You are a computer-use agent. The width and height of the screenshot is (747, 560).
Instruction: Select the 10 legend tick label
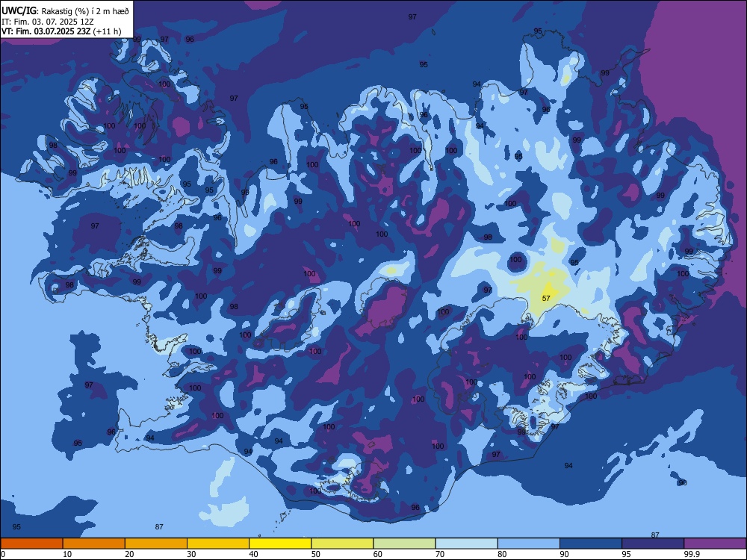click(x=67, y=554)
